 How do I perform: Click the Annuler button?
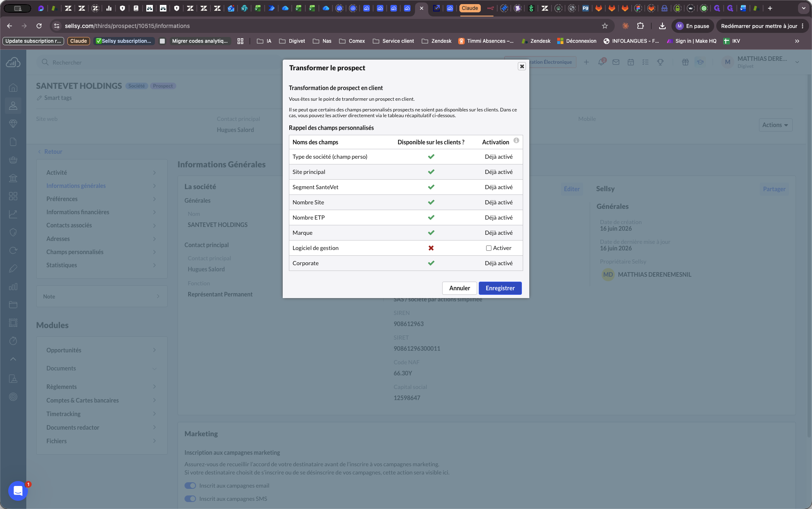(459, 288)
